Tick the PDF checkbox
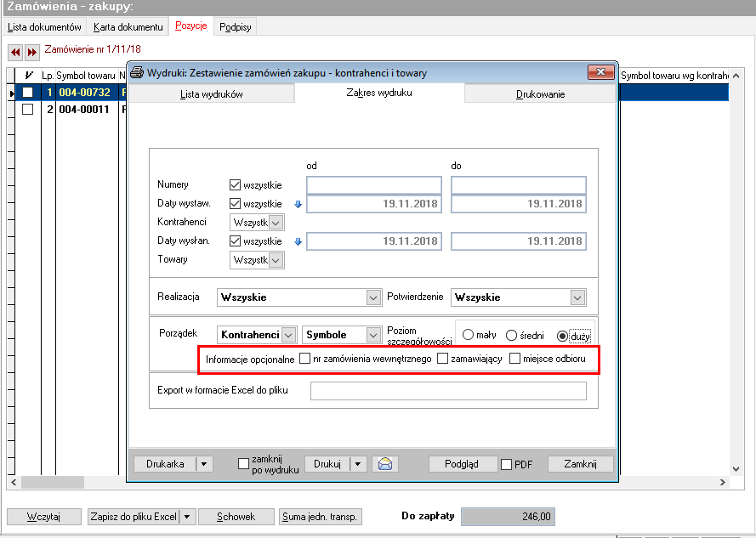The height and width of the screenshot is (538, 756). (x=506, y=465)
